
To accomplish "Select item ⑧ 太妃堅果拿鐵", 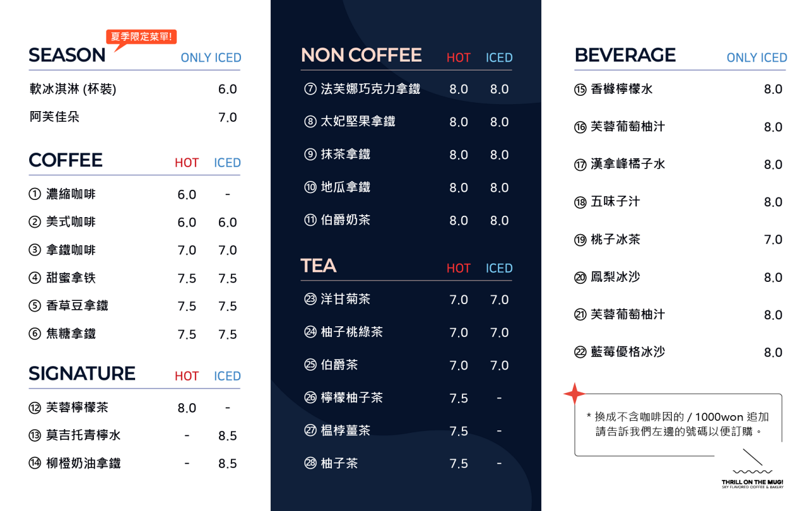I will (350, 122).
